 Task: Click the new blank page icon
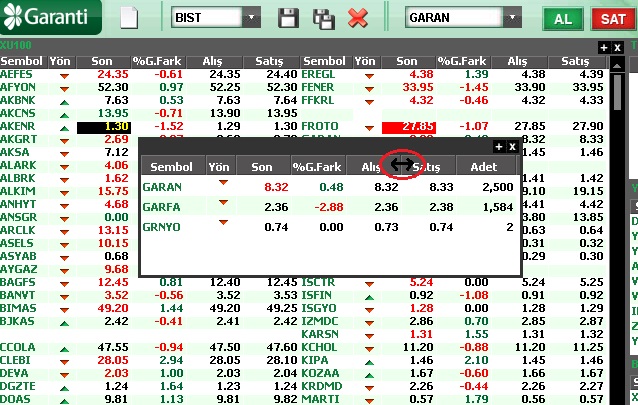point(129,18)
